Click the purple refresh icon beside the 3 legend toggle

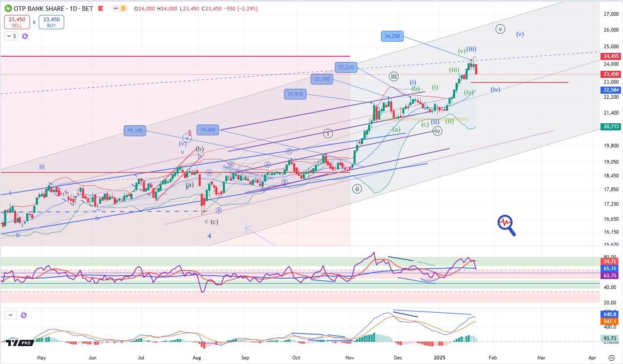pyautogui.click(x=25, y=36)
